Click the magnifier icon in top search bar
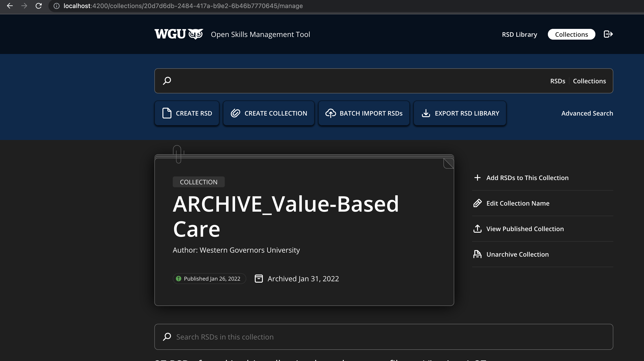This screenshot has height=361, width=644. tap(167, 81)
